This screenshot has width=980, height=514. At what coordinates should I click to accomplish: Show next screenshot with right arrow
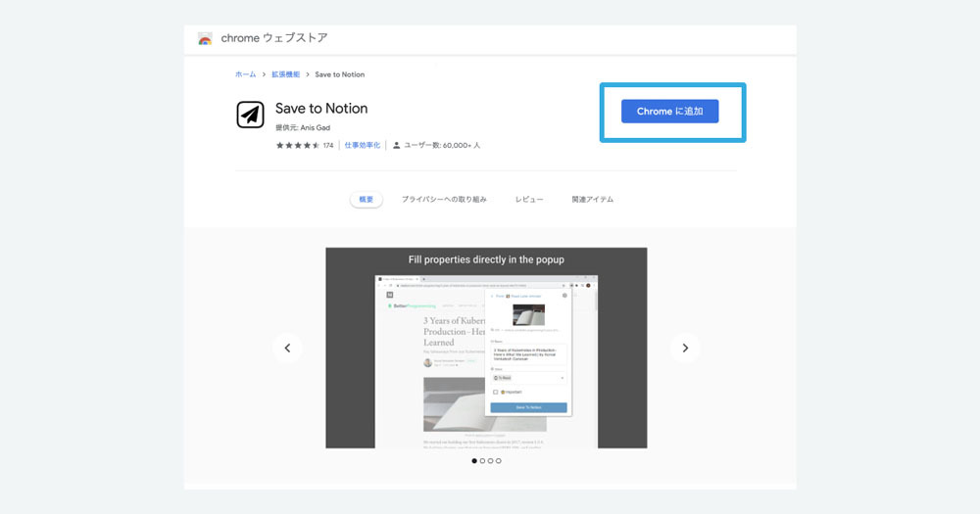coord(685,348)
